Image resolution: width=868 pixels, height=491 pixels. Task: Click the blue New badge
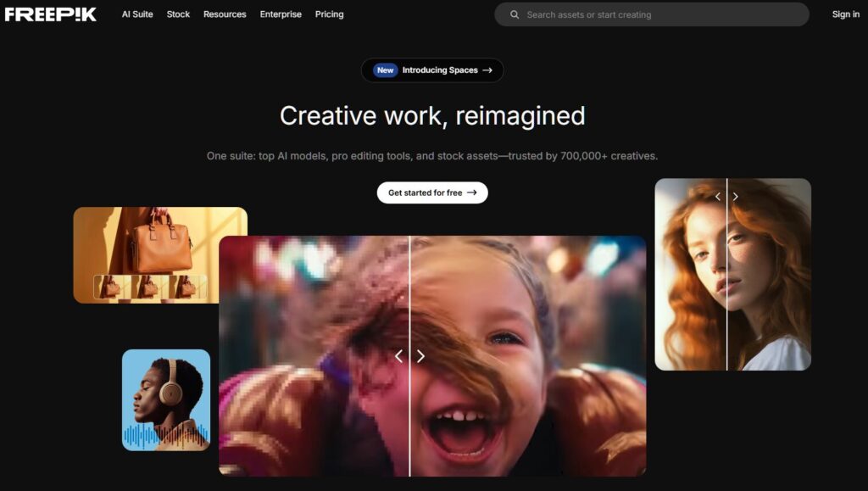pyautogui.click(x=386, y=70)
